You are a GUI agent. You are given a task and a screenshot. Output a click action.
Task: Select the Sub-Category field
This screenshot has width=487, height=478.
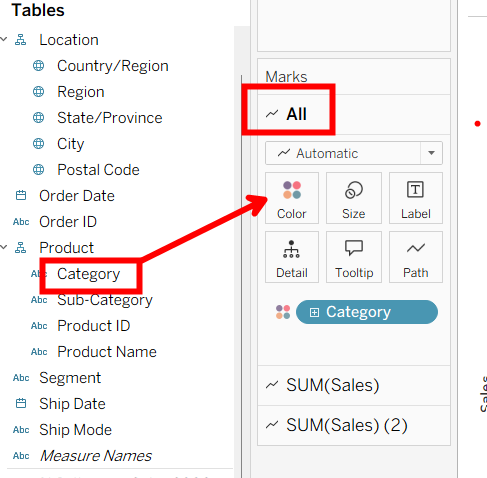[105, 300]
